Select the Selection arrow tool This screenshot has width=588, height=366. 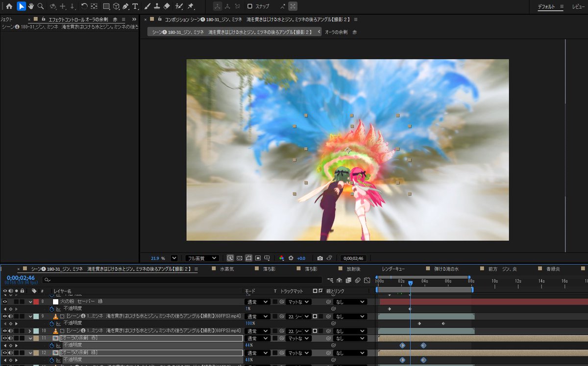coord(21,6)
